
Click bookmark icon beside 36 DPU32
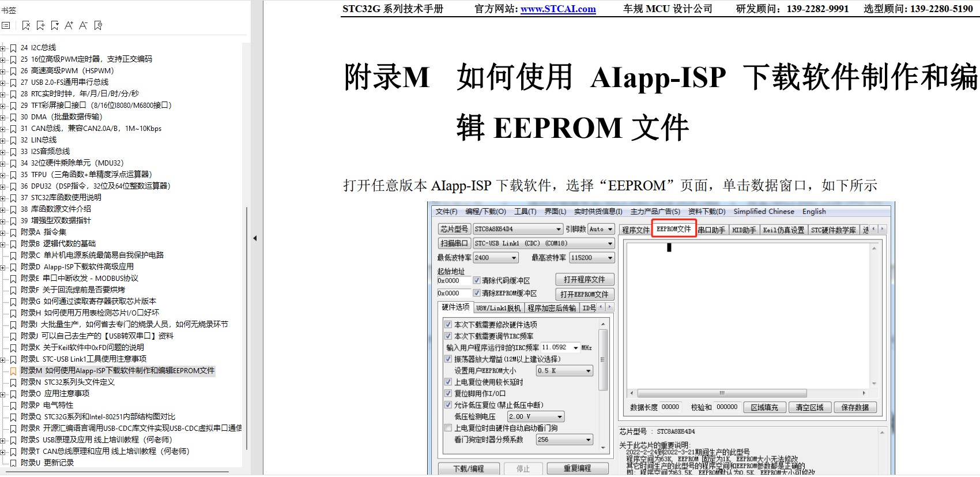tap(13, 186)
